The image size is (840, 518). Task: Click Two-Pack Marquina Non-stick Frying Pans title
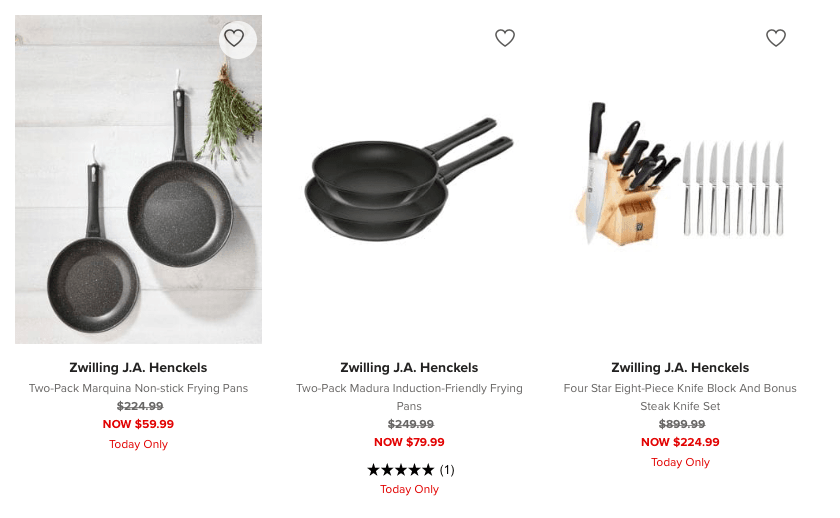coord(138,388)
